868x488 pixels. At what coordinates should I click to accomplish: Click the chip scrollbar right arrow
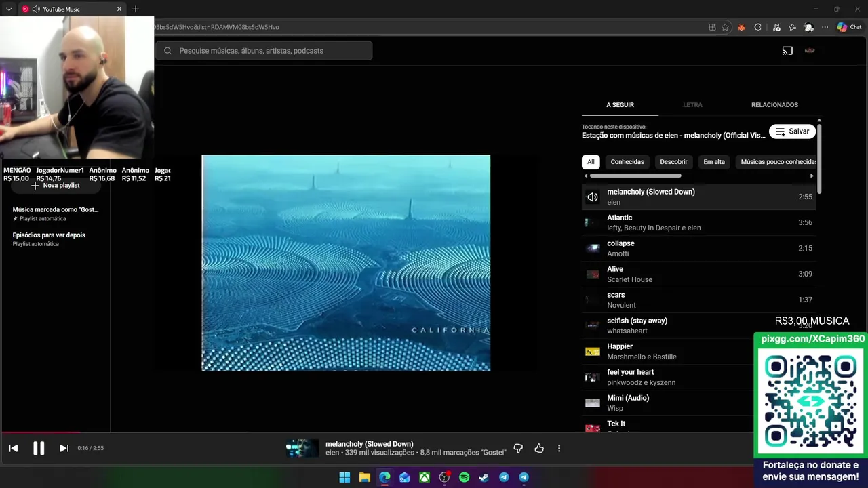point(812,176)
